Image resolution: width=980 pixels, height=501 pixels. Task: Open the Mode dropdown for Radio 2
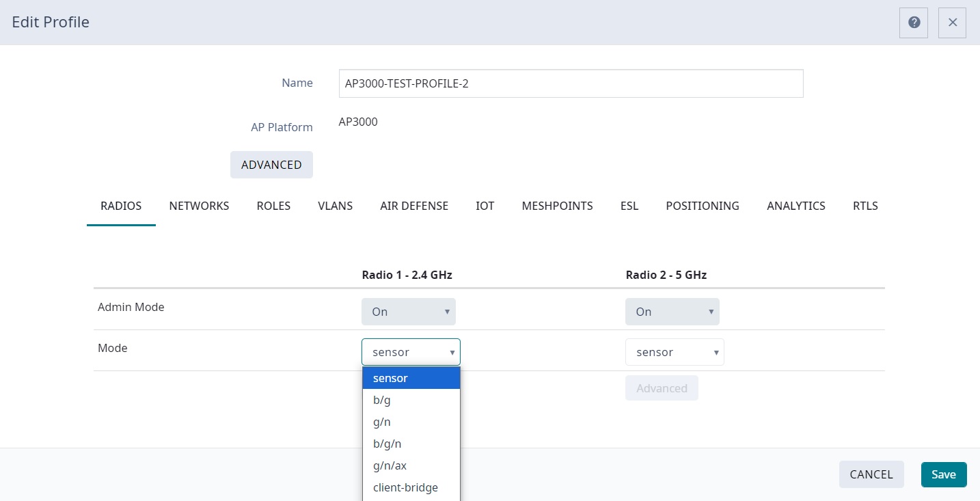[674, 351]
